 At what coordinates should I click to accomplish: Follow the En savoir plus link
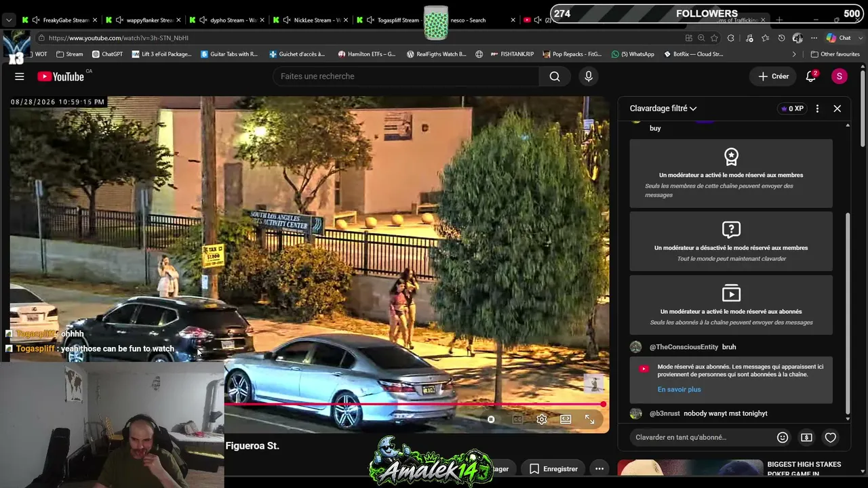(x=679, y=390)
